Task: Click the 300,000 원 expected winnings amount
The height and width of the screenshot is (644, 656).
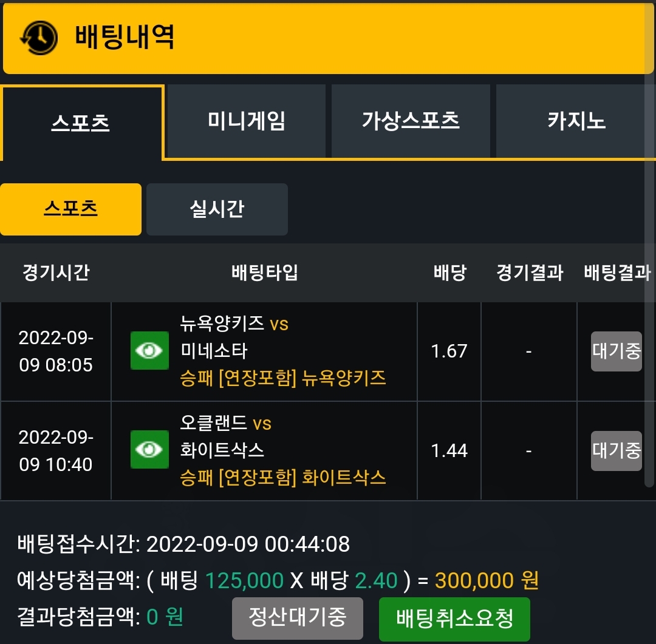Action: (x=487, y=580)
